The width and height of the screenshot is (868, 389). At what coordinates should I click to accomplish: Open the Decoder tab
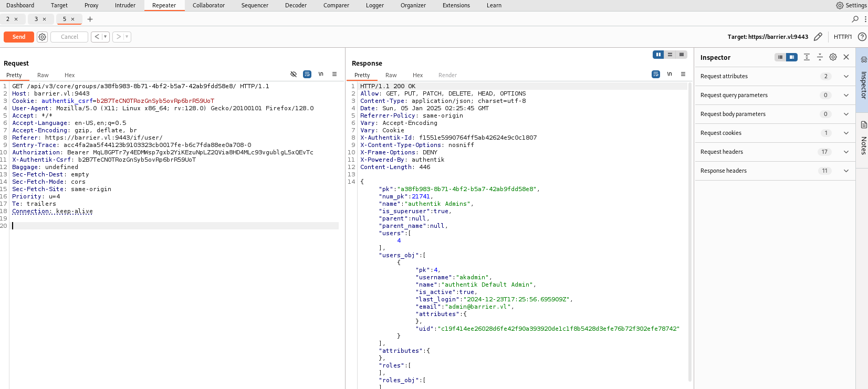pyautogui.click(x=296, y=5)
